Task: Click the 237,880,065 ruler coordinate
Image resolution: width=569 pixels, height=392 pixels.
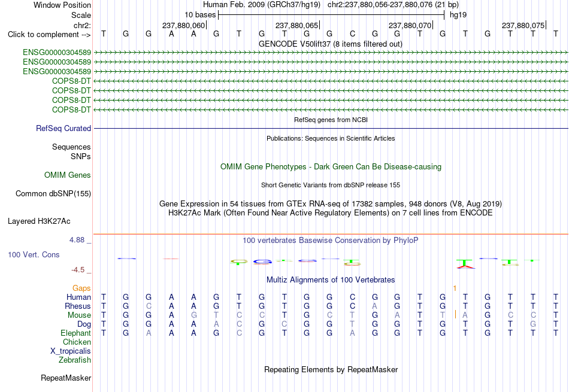Action: 297,25
